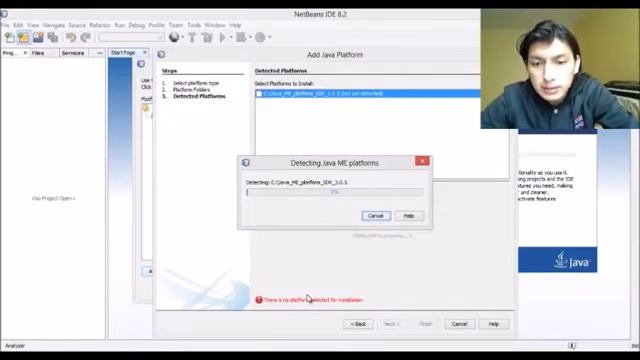Screen dimensions: 640x360
Task: Click the Undo toolbar icon
Action: point(71,38)
